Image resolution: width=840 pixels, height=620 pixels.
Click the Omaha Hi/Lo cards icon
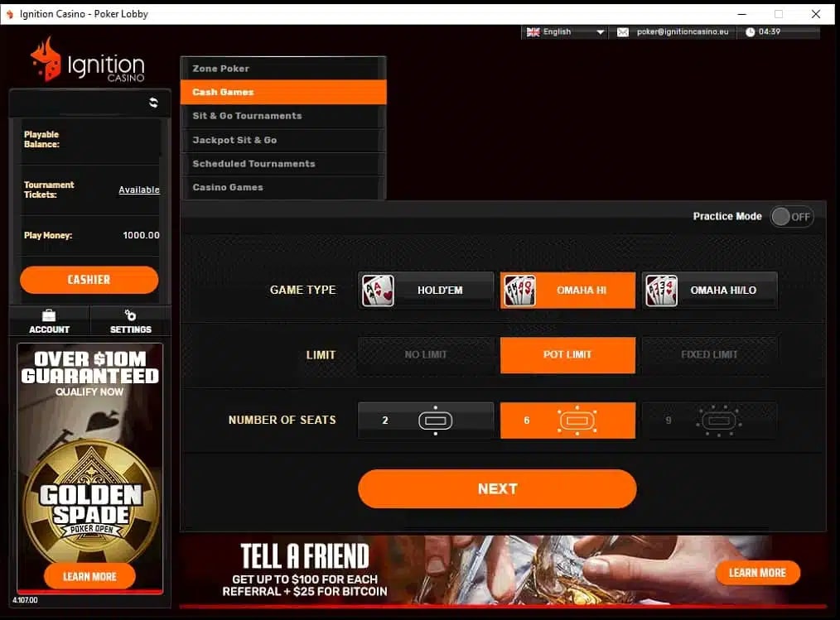tap(662, 291)
